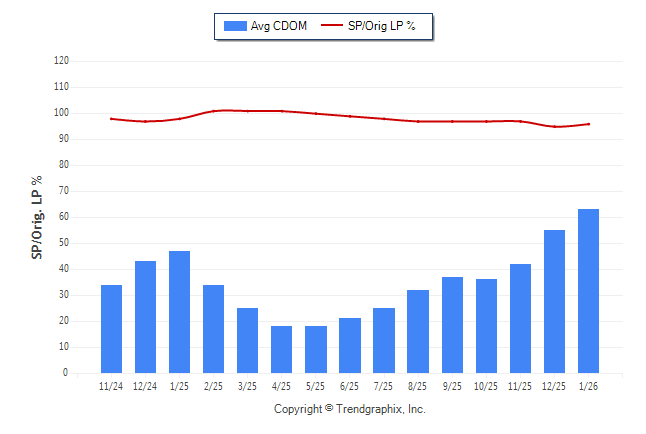Click the 9/25 x-axis label
Image resolution: width=646 pixels, height=434 pixels.
point(452,385)
